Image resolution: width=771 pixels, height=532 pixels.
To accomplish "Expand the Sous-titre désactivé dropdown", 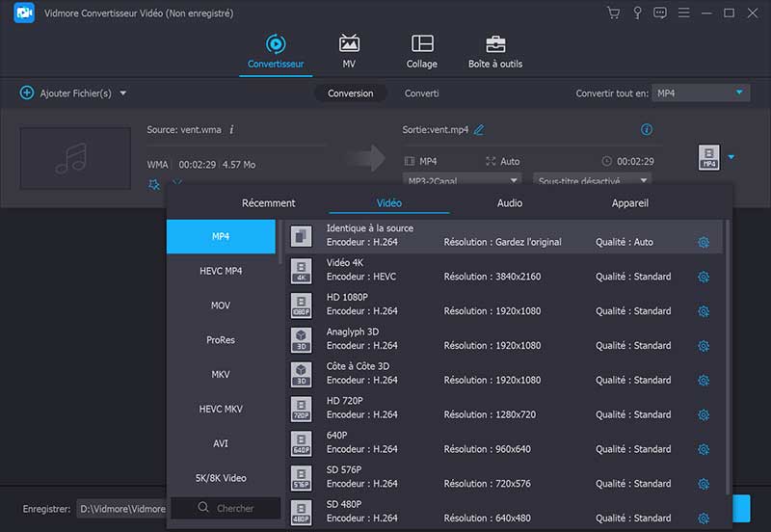I will [592, 180].
